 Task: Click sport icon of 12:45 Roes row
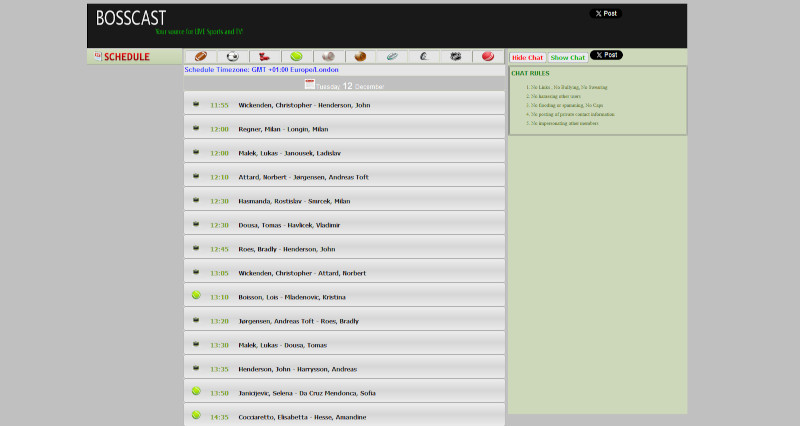[196, 248]
